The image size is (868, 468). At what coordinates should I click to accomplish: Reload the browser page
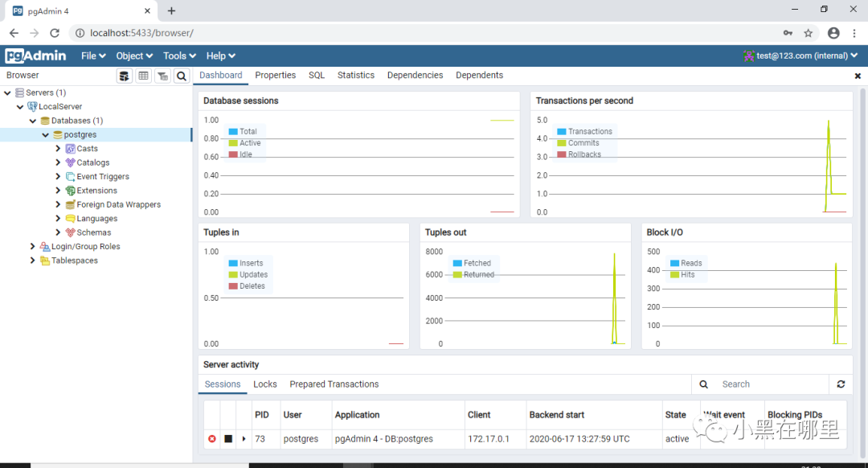[55, 33]
